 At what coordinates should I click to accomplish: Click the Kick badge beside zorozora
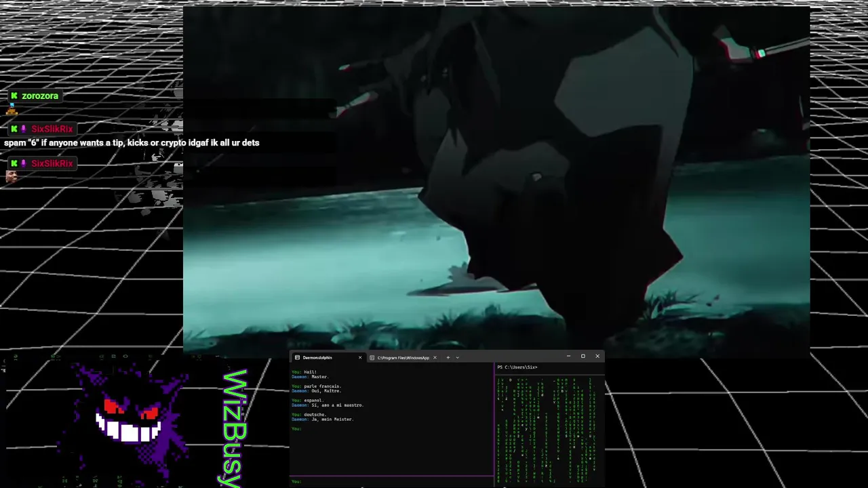click(x=14, y=96)
